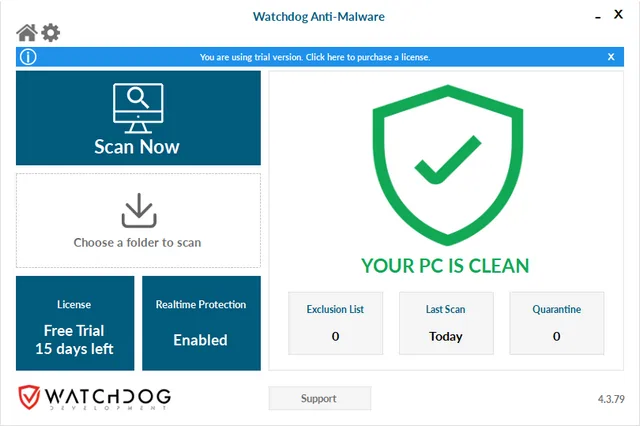The height and width of the screenshot is (426, 640).
Task: Click the Support button
Action: coord(320,398)
